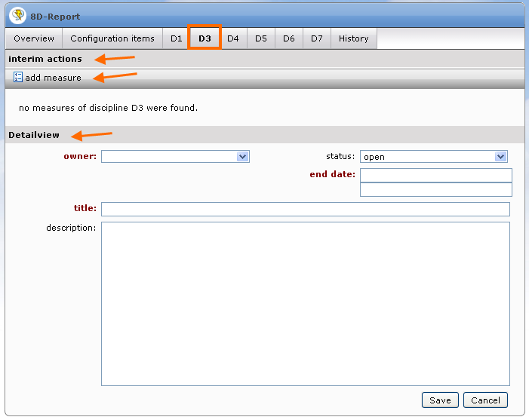
Task: Go to the D4 tab
Action: (x=233, y=38)
